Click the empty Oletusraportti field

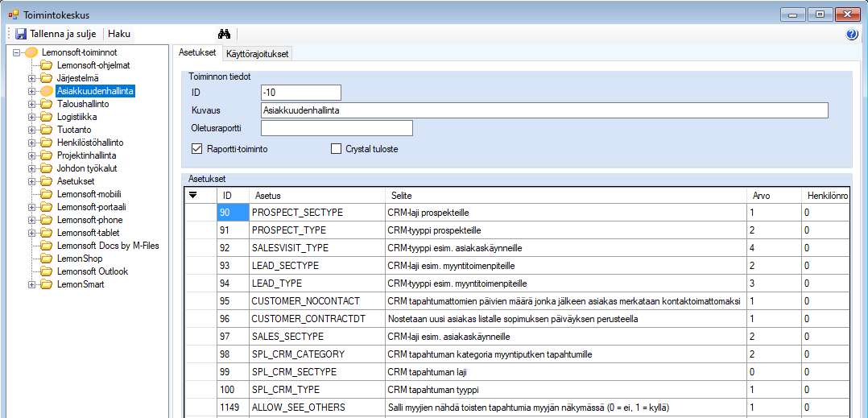(x=337, y=128)
